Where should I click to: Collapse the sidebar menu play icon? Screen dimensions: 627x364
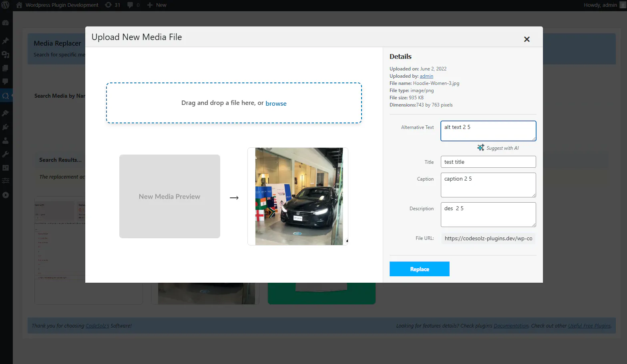[x=6, y=195]
